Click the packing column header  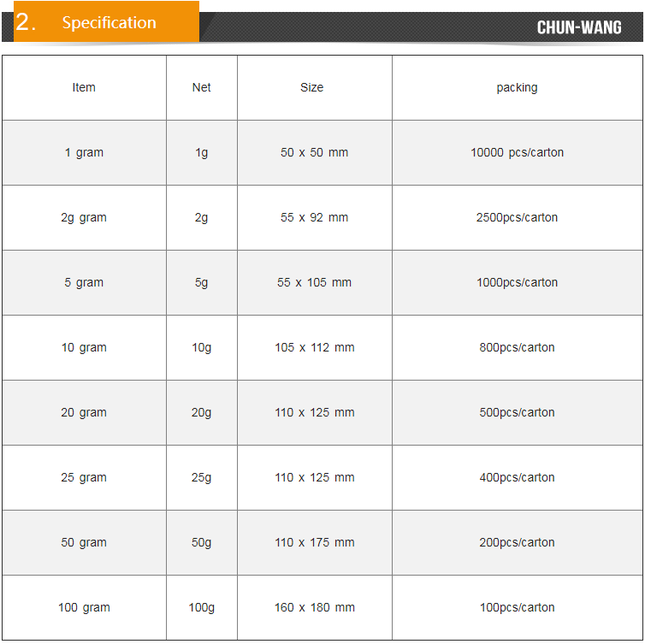click(x=517, y=87)
